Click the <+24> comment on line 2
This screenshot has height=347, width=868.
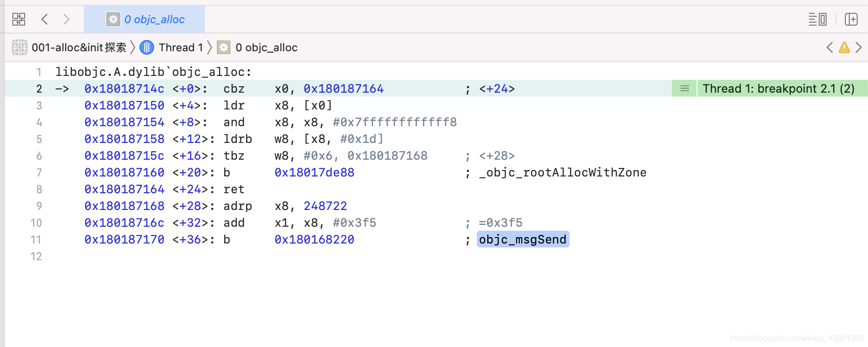[x=497, y=89]
